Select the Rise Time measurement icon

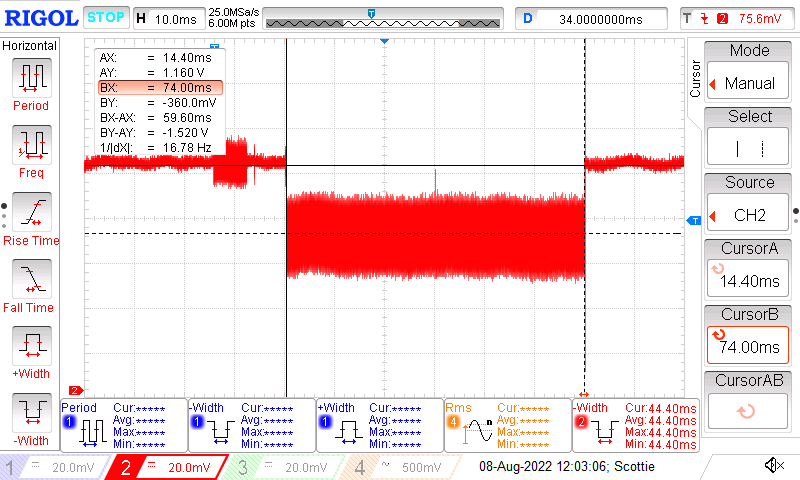(32, 212)
